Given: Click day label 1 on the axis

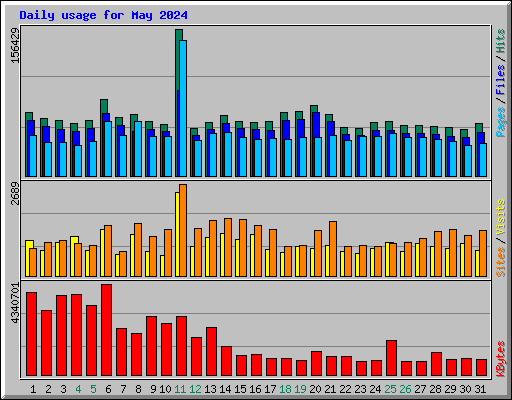Looking at the screenshot, I should point(33,389).
